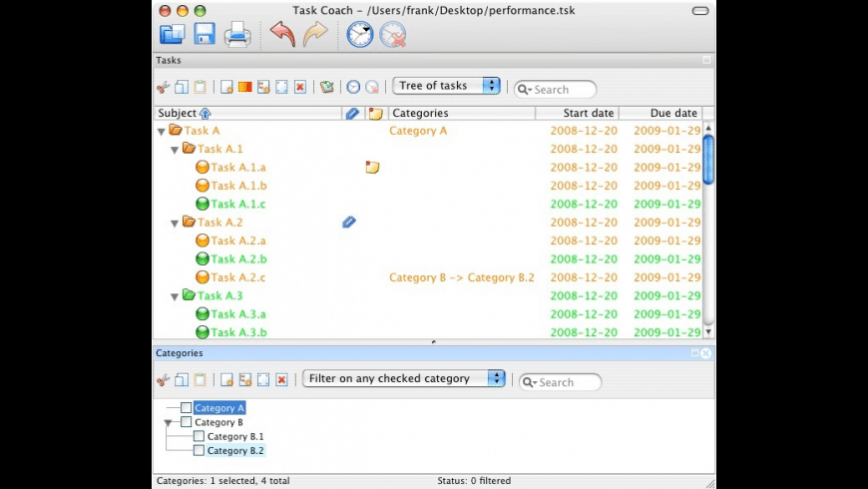Redo with the orange arrow icon

tap(315, 34)
